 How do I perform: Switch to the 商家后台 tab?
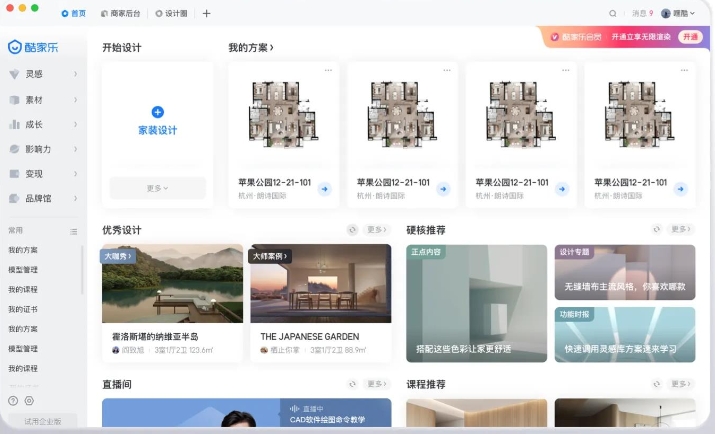(121, 14)
